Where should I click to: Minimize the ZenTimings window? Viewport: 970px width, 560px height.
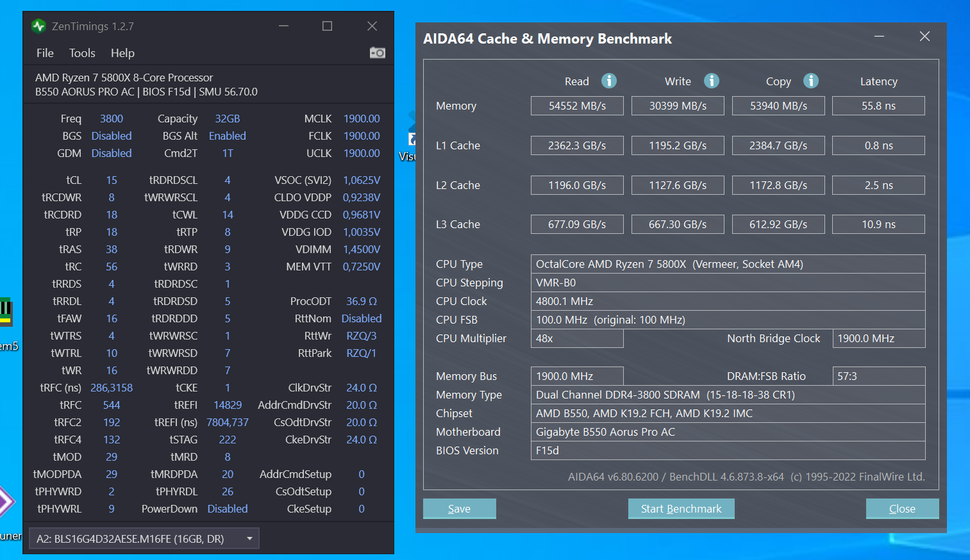(x=283, y=26)
